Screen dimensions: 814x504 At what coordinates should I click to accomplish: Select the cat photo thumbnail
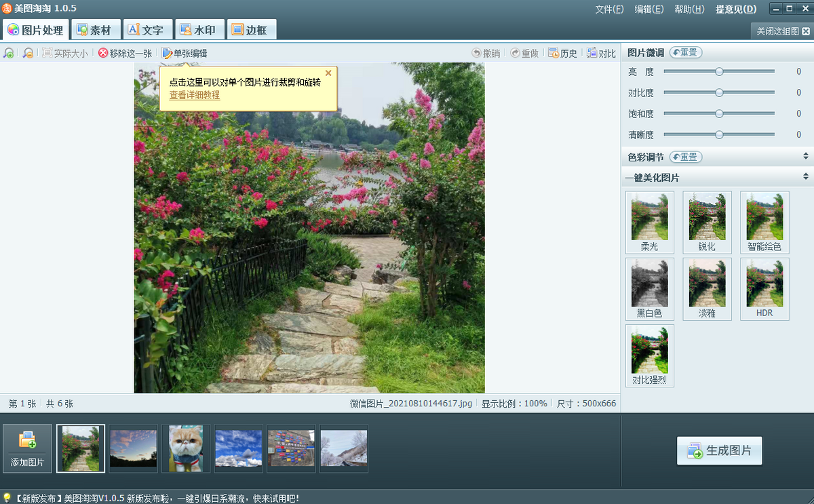click(186, 448)
